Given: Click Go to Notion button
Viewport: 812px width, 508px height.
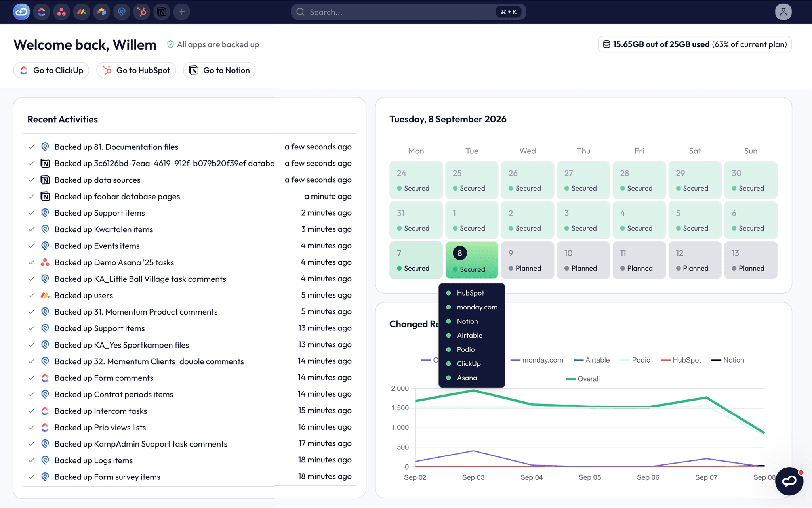Looking at the screenshot, I should [x=219, y=70].
